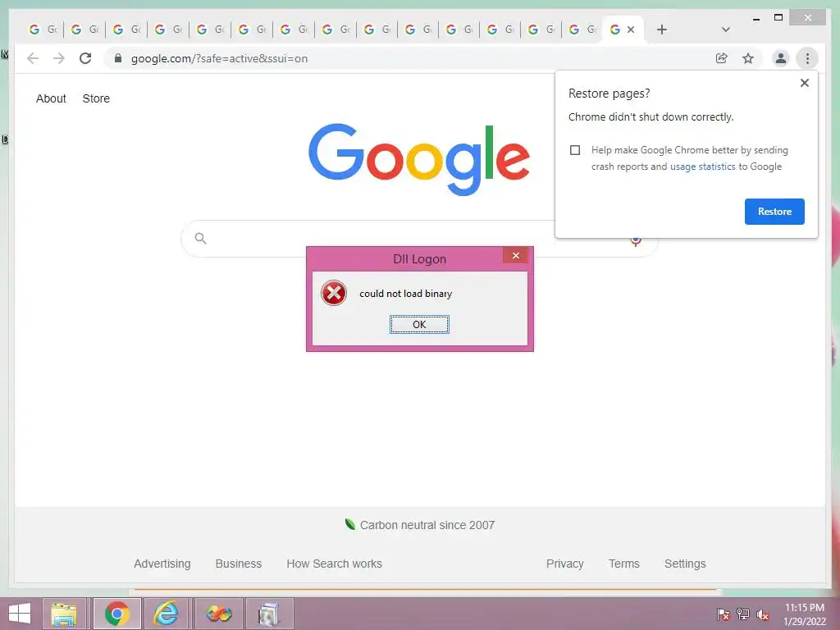Dismiss the Restore pages popup
The width and height of the screenshot is (840, 630).
(x=804, y=83)
